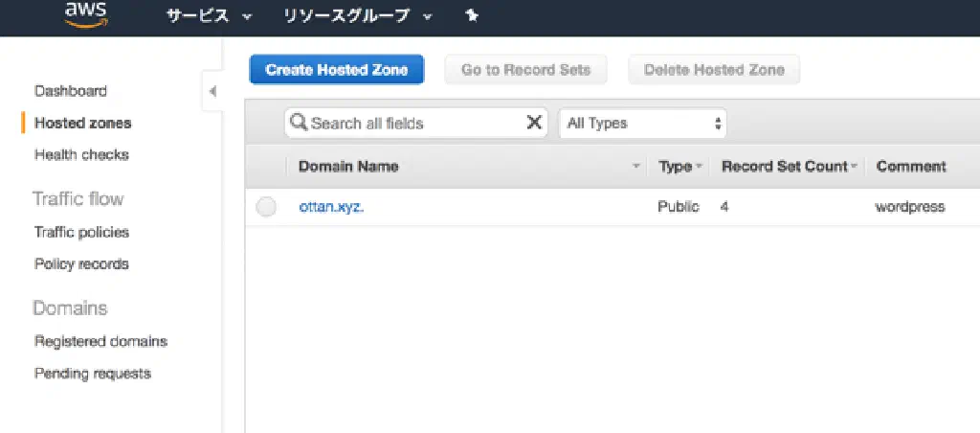The width and height of the screenshot is (980, 433).
Task: View Registered domains page
Action: (x=100, y=341)
